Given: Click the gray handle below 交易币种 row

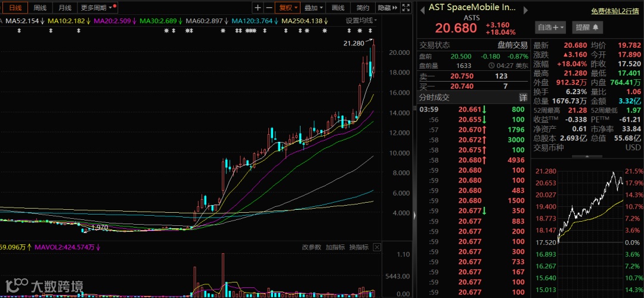Looking at the screenshot, I should pos(587,157).
